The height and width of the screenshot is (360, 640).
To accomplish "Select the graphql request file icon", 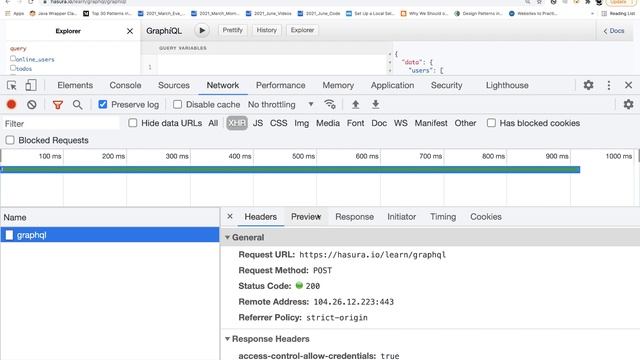I will coord(9,235).
